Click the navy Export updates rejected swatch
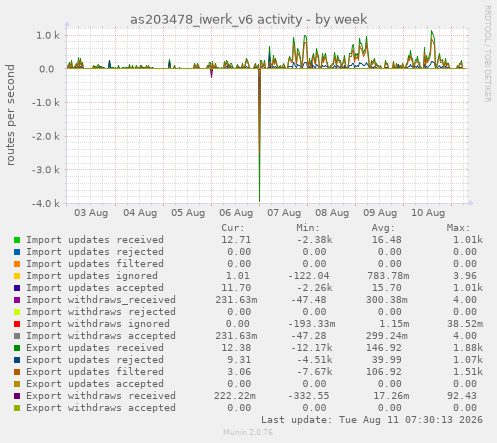The height and width of the screenshot is (443, 497). point(17,360)
